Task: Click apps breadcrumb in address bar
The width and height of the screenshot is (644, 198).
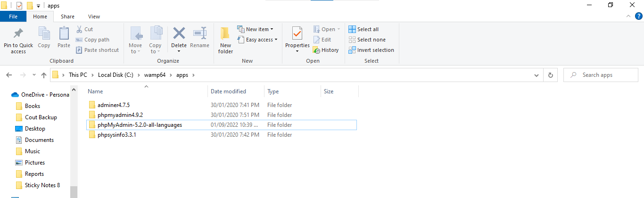Action: click(x=182, y=75)
